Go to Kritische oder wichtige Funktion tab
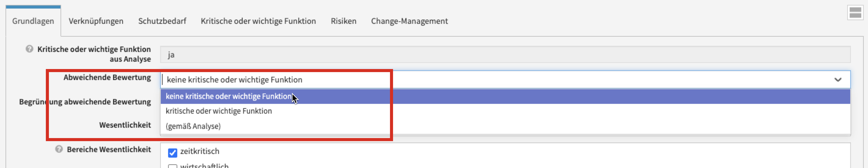The width and height of the screenshot is (868, 168). point(258,21)
